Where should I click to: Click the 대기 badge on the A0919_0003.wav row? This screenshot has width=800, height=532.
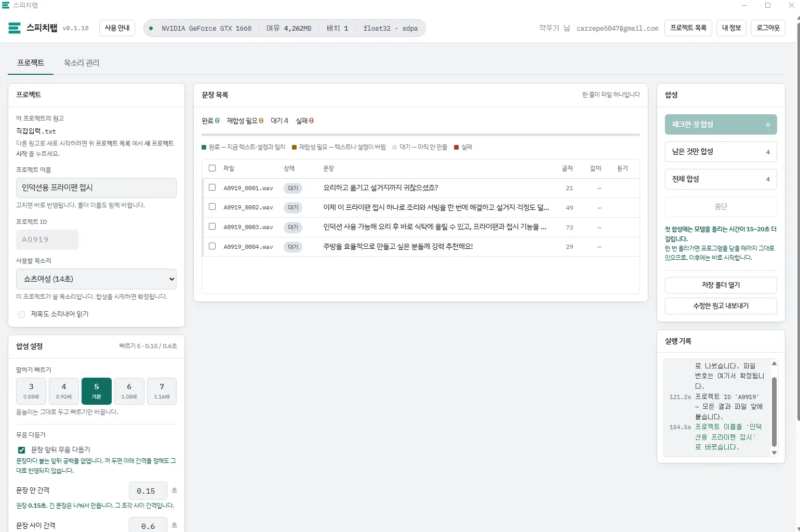coord(293,227)
